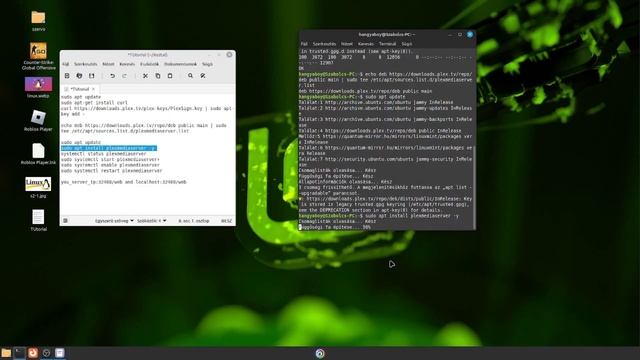Click the highlighted 'sudo apt install plexmediaserver -y' line
This screenshot has height=360, width=640.
(x=109, y=148)
